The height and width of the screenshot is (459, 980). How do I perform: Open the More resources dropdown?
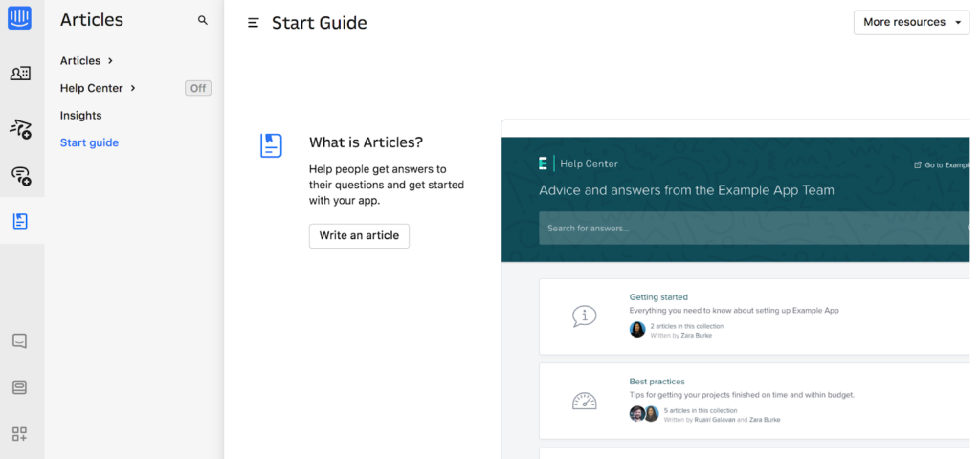pyautogui.click(x=911, y=23)
